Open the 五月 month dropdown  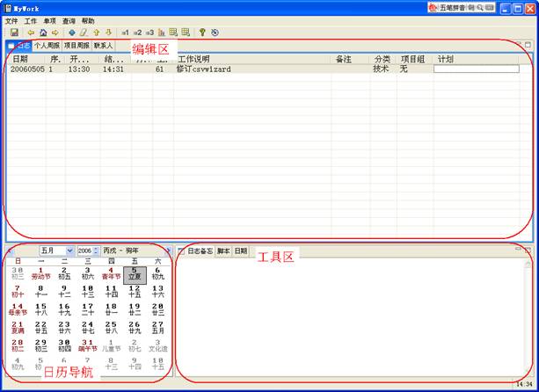click(69, 251)
